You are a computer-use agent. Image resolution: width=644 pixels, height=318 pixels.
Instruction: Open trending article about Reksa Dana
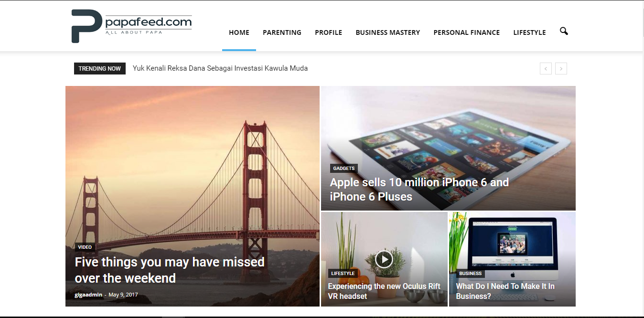(220, 68)
